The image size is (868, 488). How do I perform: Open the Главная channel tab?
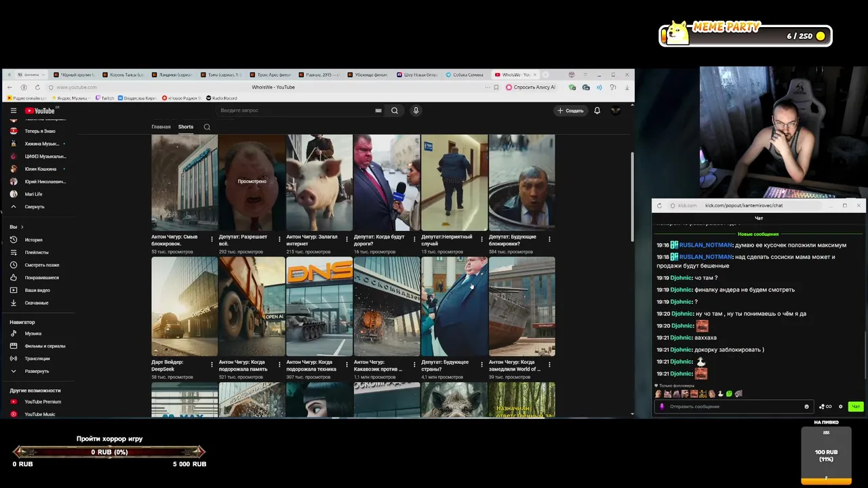pyautogui.click(x=161, y=127)
